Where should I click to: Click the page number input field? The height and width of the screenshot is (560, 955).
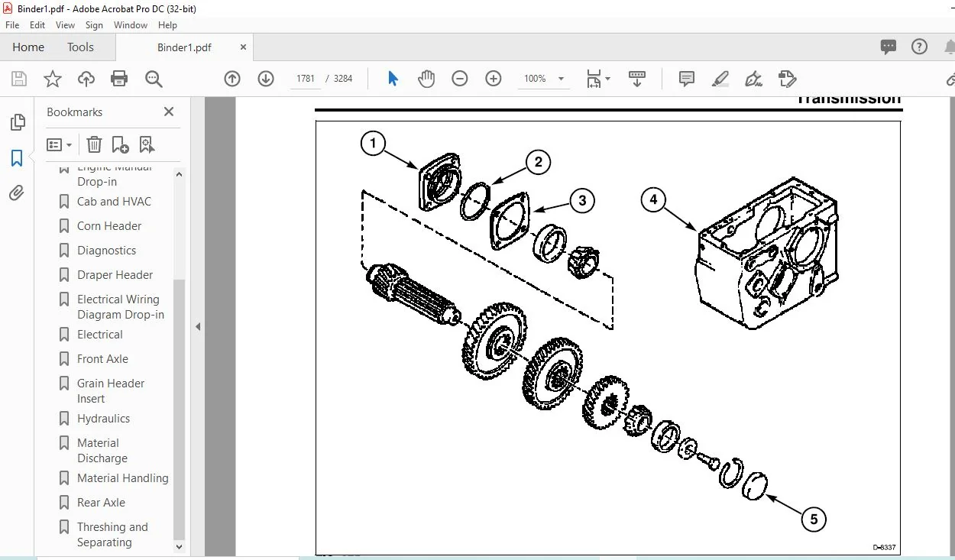pyautogui.click(x=306, y=79)
